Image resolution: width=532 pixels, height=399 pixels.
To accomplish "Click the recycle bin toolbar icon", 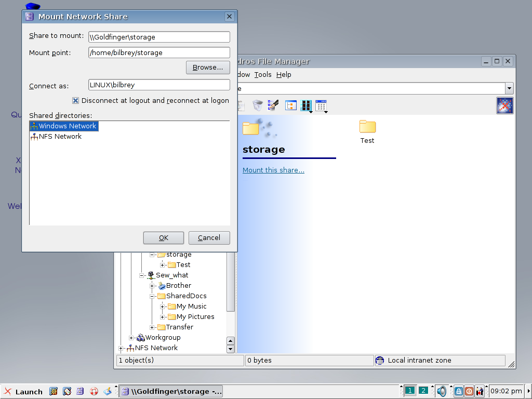I will tap(258, 105).
